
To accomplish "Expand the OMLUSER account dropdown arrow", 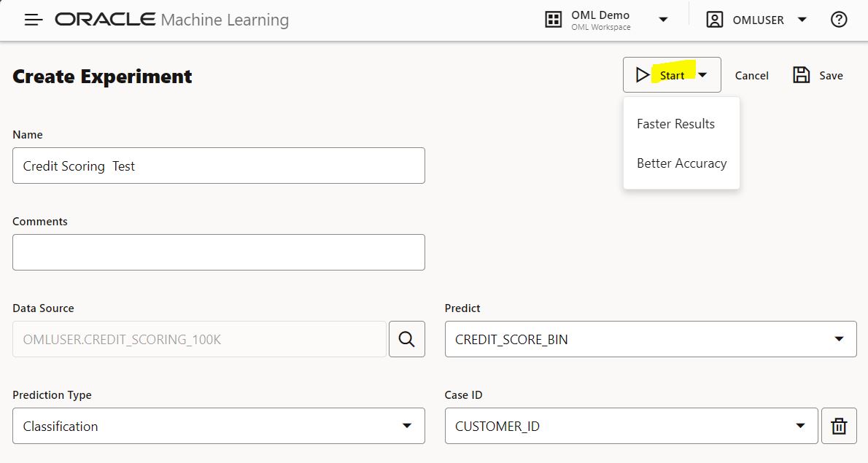I will [802, 20].
